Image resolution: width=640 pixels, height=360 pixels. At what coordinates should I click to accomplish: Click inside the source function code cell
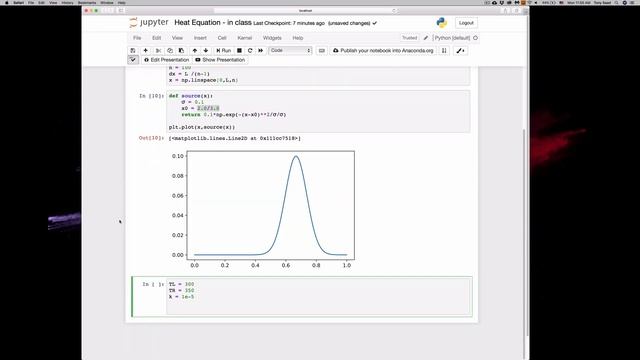pyautogui.click(x=318, y=111)
